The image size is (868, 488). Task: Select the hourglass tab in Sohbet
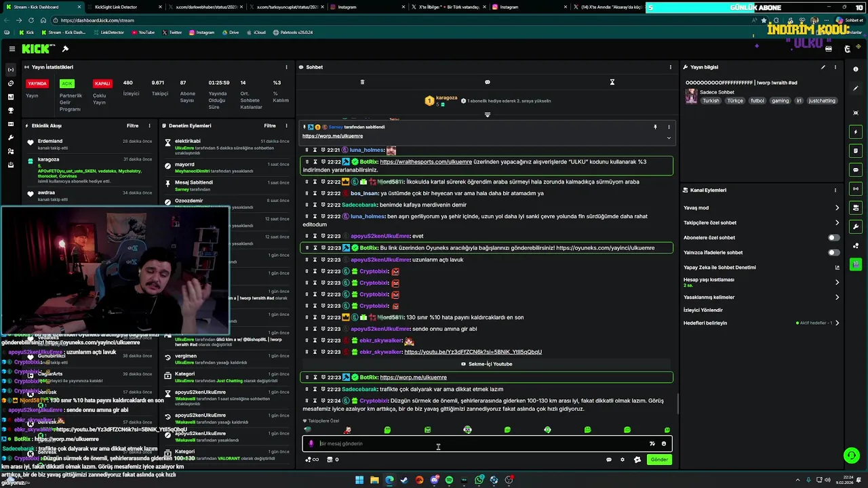click(612, 82)
